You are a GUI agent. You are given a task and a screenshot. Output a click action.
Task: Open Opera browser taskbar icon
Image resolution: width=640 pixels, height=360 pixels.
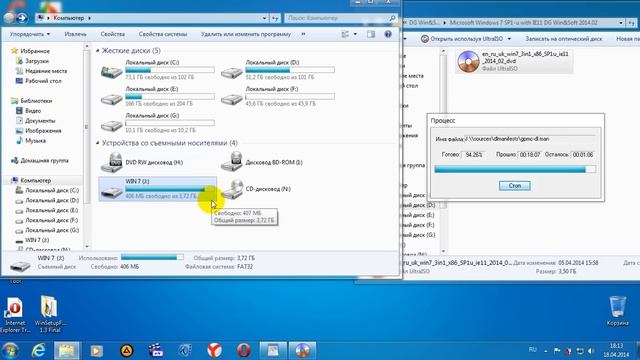[x=244, y=350]
